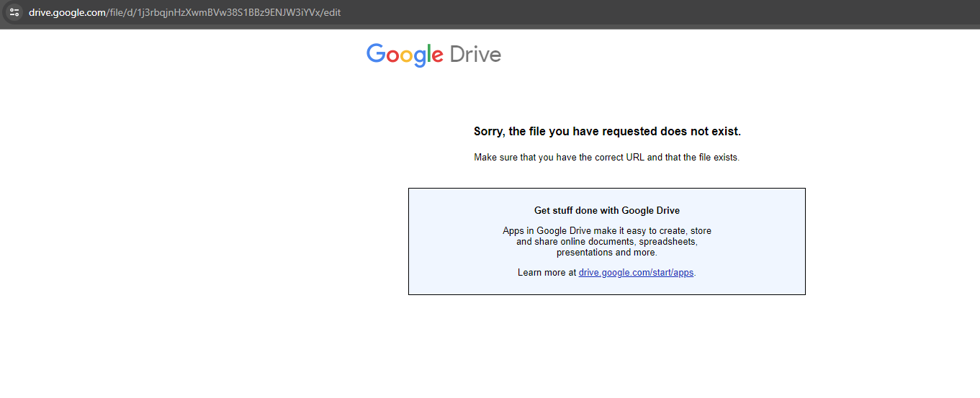Click the 'Apps in Google Drive make it easy' paragraph

pyautogui.click(x=607, y=242)
